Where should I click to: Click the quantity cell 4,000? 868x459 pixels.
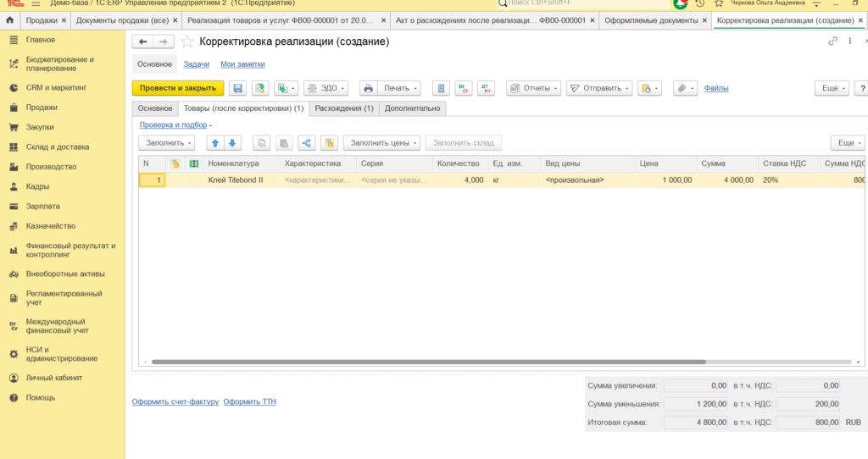pyautogui.click(x=460, y=180)
